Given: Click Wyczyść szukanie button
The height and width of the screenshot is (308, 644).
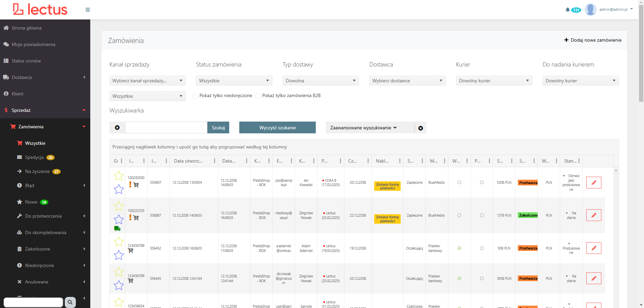Looking at the screenshot, I should click(x=278, y=128).
